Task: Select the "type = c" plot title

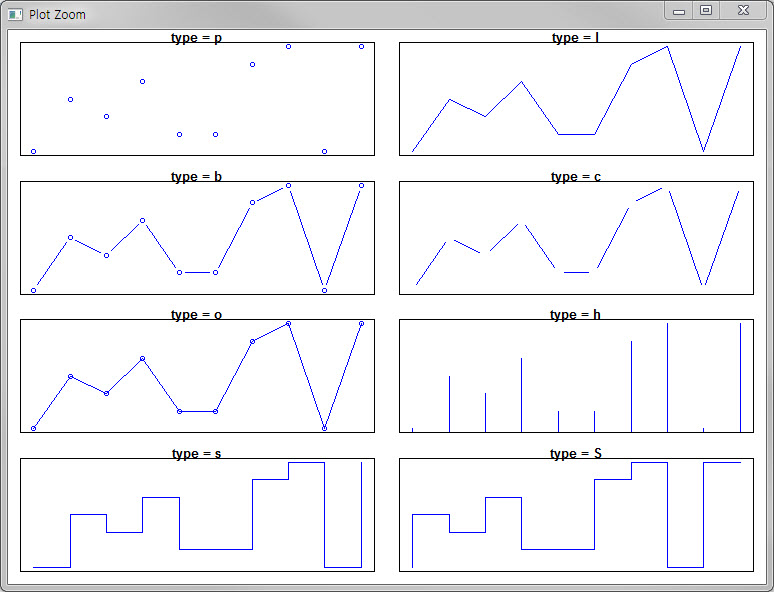Action: point(576,177)
